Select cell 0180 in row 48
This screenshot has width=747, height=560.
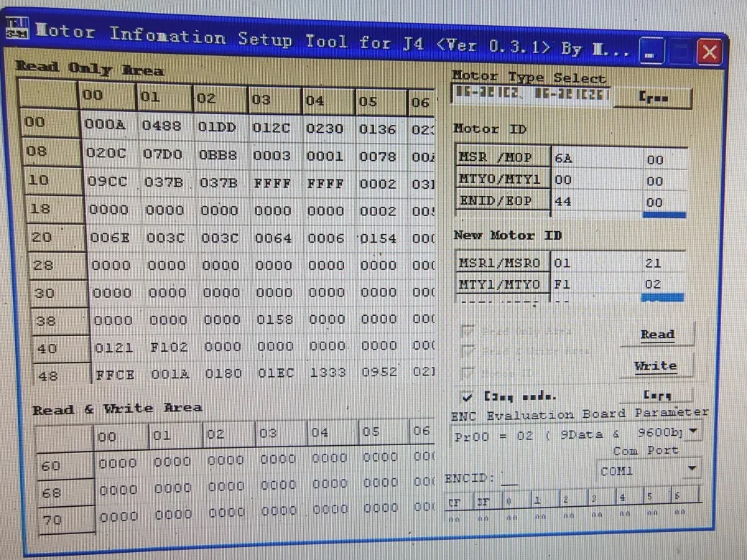[226, 374]
